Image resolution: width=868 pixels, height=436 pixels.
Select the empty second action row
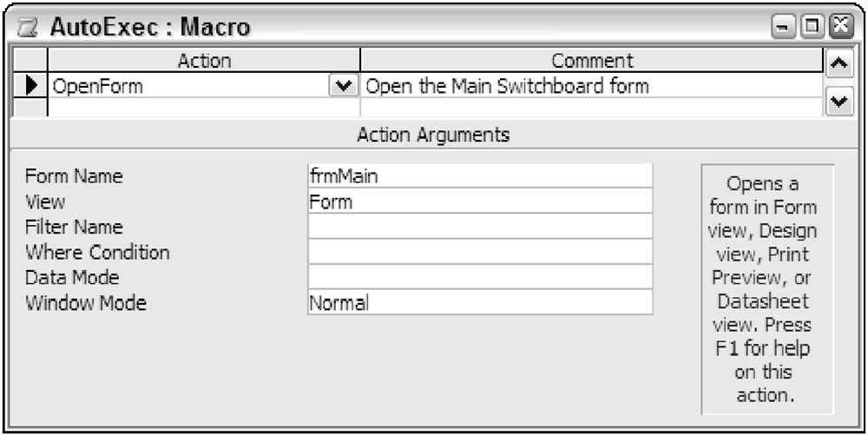point(204,107)
